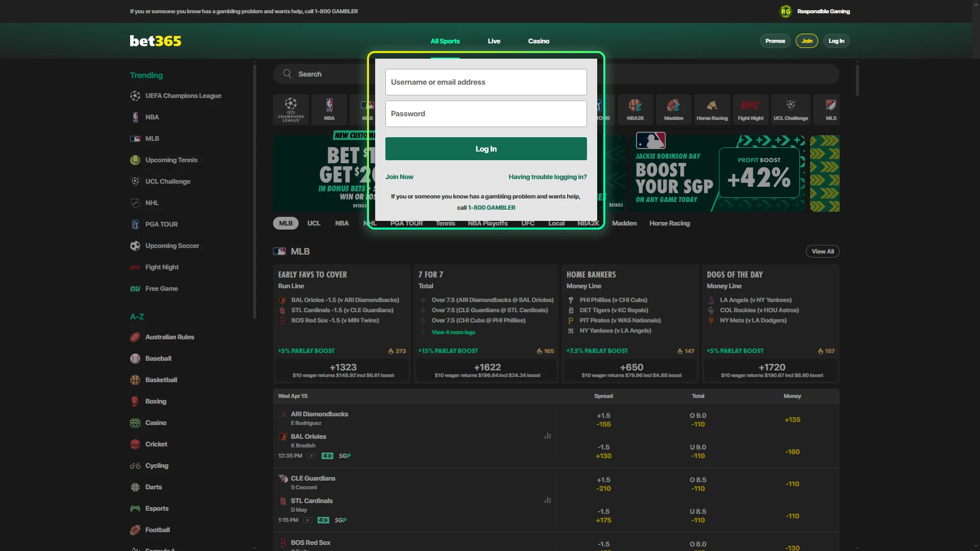Image resolution: width=980 pixels, height=551 pixels.
Task: Open stats chart icon for BAL Orioles game
Action: (x=548, y=436)
